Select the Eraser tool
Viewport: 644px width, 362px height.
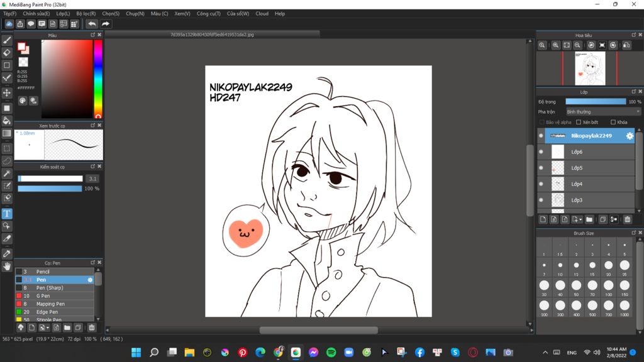pos(7,53)
